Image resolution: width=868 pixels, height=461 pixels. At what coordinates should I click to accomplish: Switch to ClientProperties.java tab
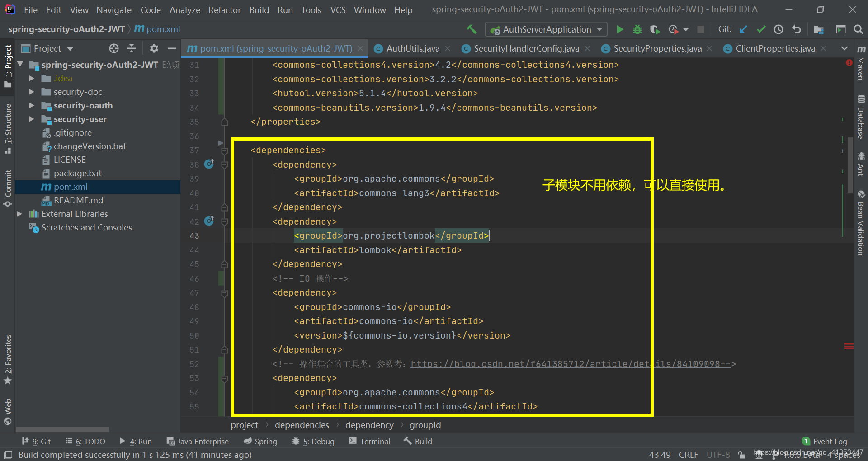(x=775, y=48)
